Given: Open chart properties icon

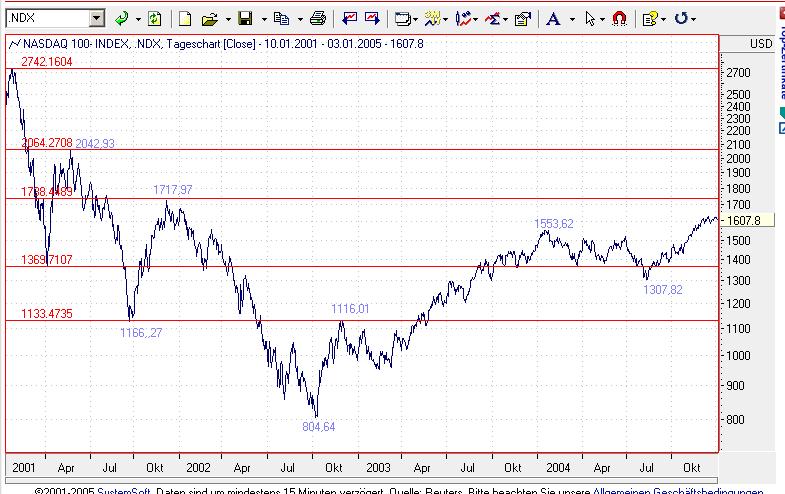Looking at the screenshot, I should tap(523, 19).
